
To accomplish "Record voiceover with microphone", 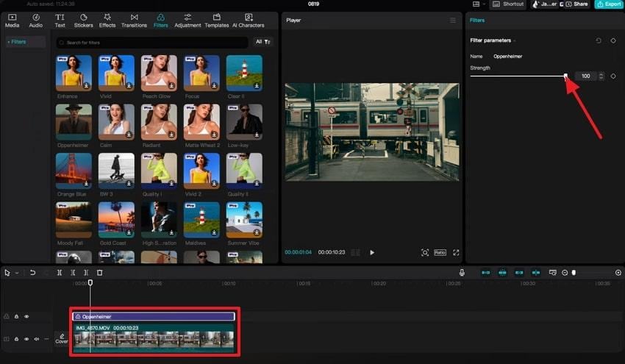I will pyautogui.click(x=462, y=273).
